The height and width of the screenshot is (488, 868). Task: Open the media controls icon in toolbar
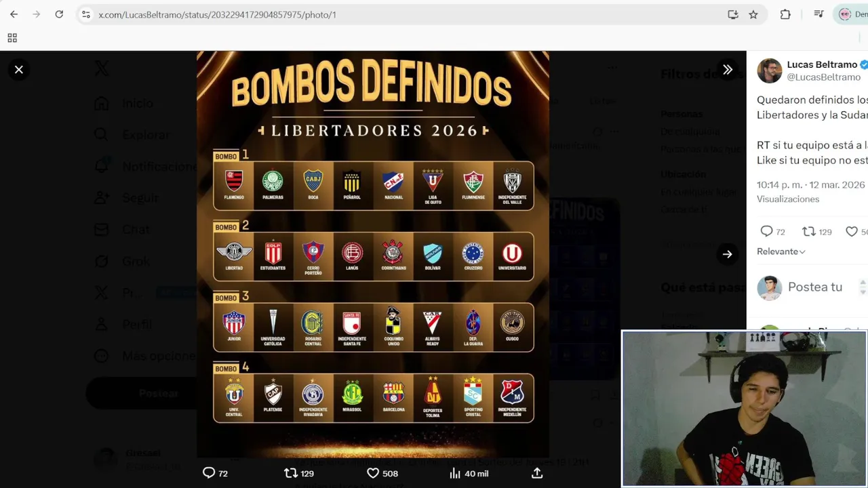(x=818, y=14)
